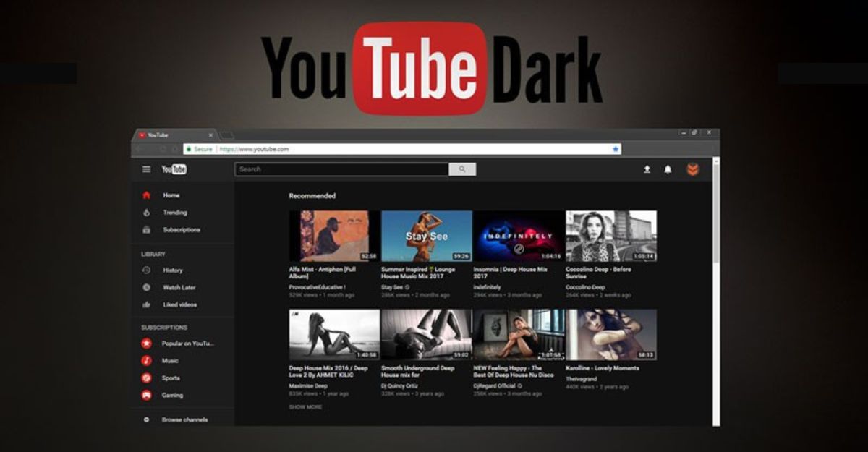Click title 'Insomnia | Deep House Mix 2017'
868x452 pixels.
pos(511,273)
